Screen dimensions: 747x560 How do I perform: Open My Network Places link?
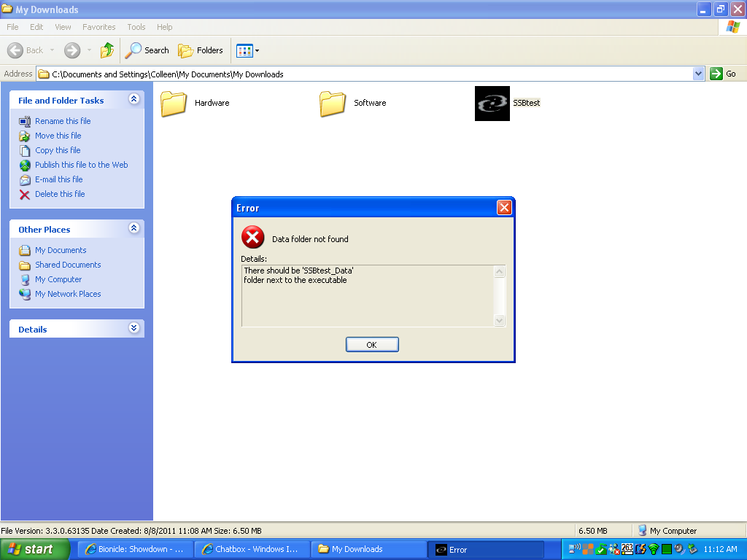[68, 295]
